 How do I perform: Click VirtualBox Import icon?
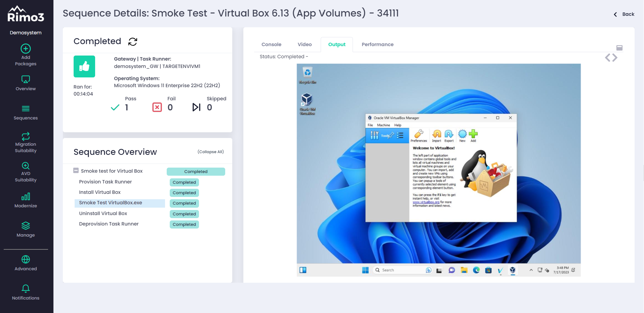[x=437, y=136]
